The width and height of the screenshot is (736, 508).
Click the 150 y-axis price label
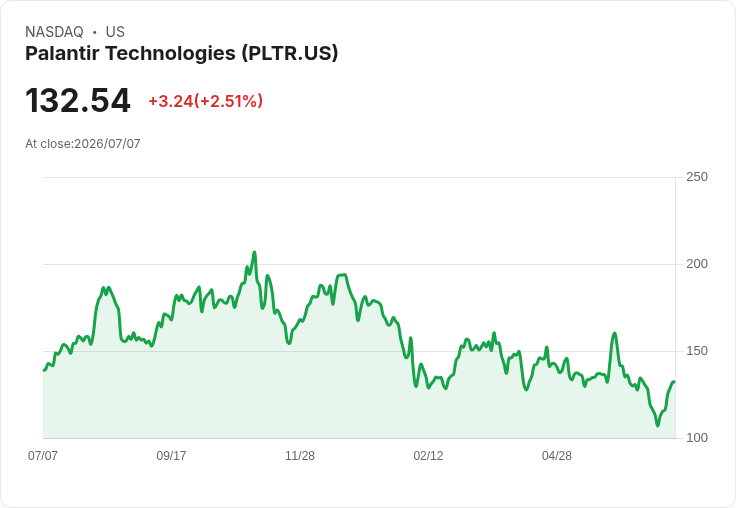(697, 351)
